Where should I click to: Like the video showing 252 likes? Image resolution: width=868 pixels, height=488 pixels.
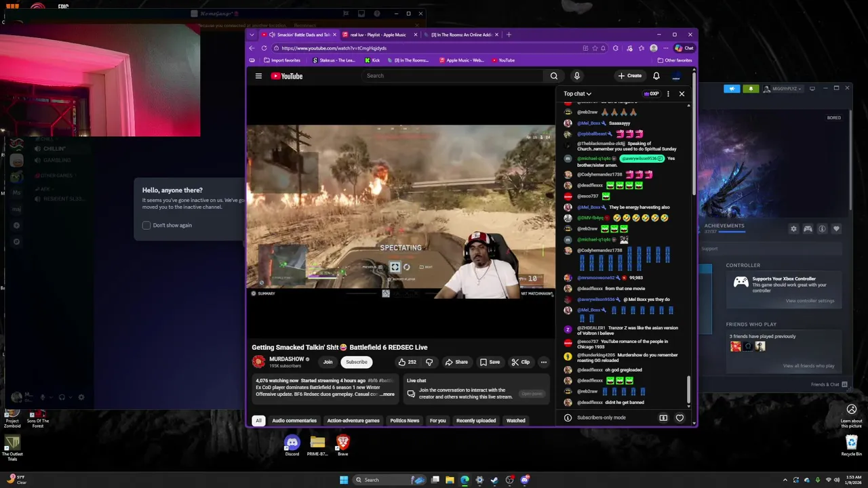pyautogui.click(x=407, y=362)
